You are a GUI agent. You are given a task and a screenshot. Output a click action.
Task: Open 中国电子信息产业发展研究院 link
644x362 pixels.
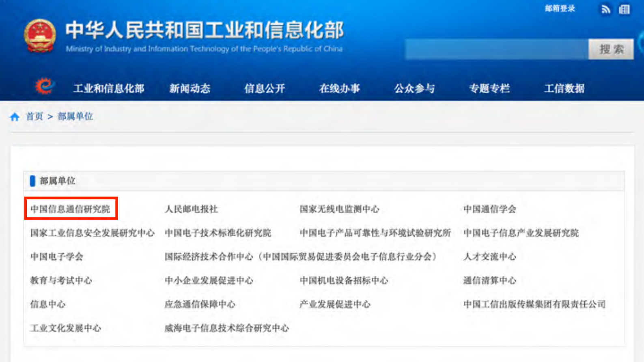pos(521,233)
